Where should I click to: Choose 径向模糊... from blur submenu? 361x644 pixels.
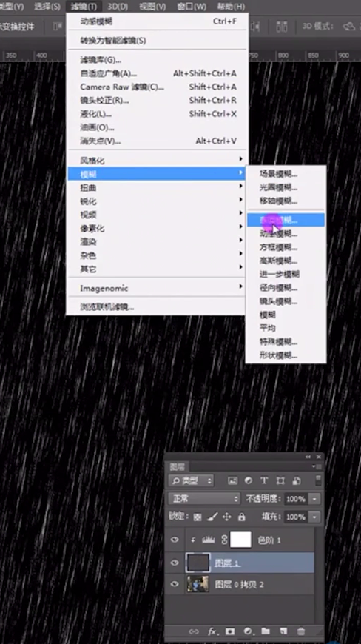click(286, 287)
